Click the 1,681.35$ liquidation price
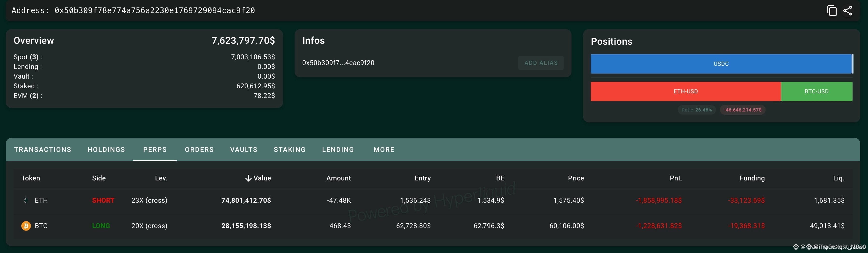The width and height of the screenshot is (868, 253). pos(829,200)
